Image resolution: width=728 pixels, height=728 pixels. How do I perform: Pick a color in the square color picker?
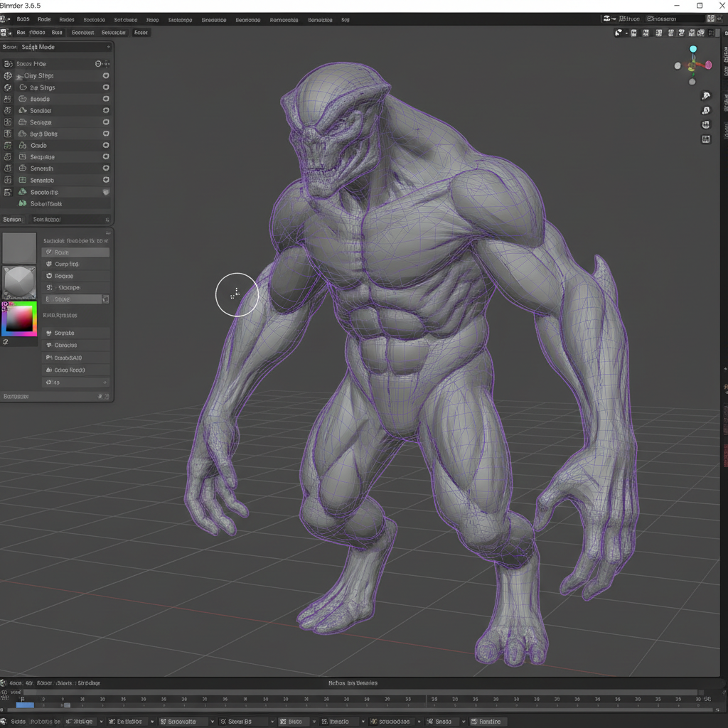[19, 319]
